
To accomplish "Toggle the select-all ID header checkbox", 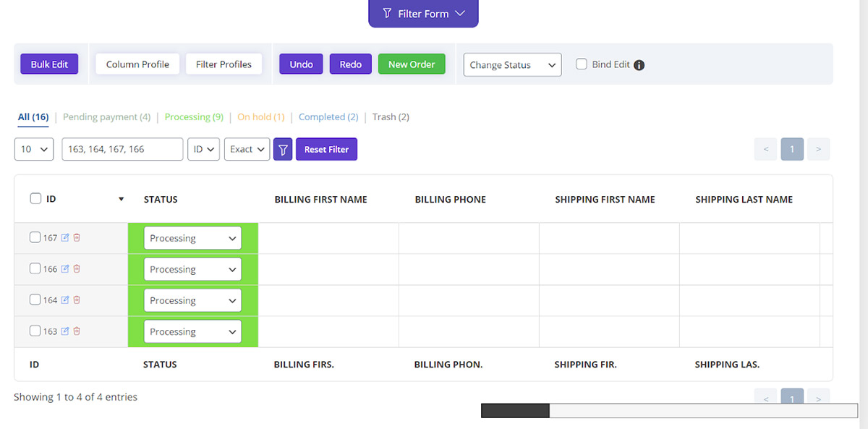I will 35,198.
